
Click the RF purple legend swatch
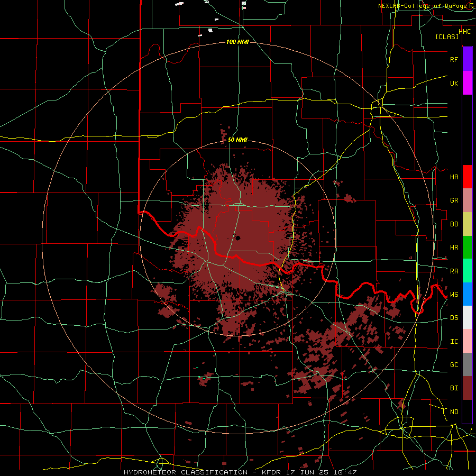pos(467,59)
